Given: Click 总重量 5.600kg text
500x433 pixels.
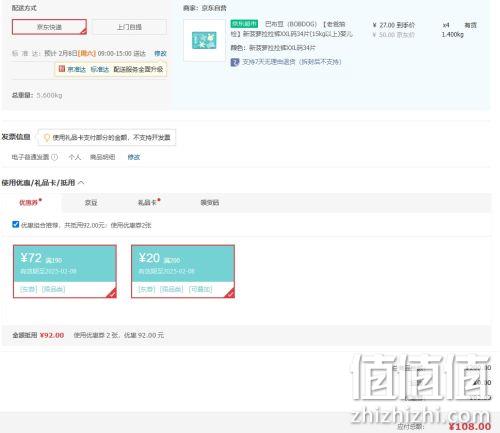Looking at the screenshot, I should [x=37, y=95].
